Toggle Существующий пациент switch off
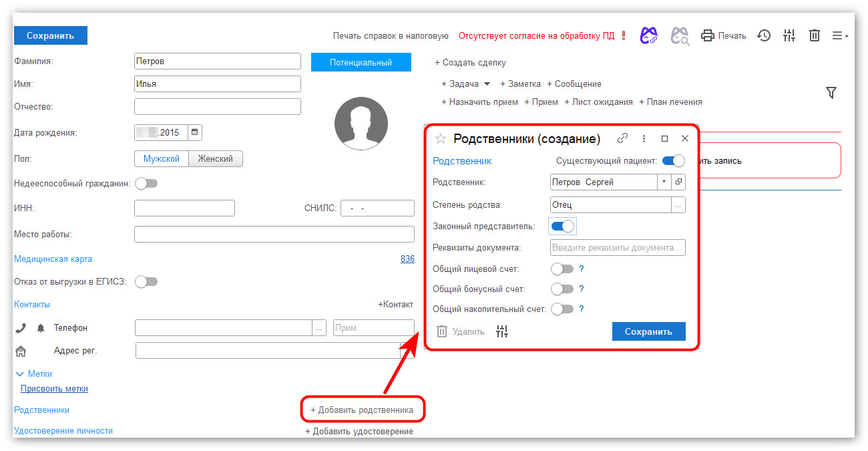 point(674,161)
